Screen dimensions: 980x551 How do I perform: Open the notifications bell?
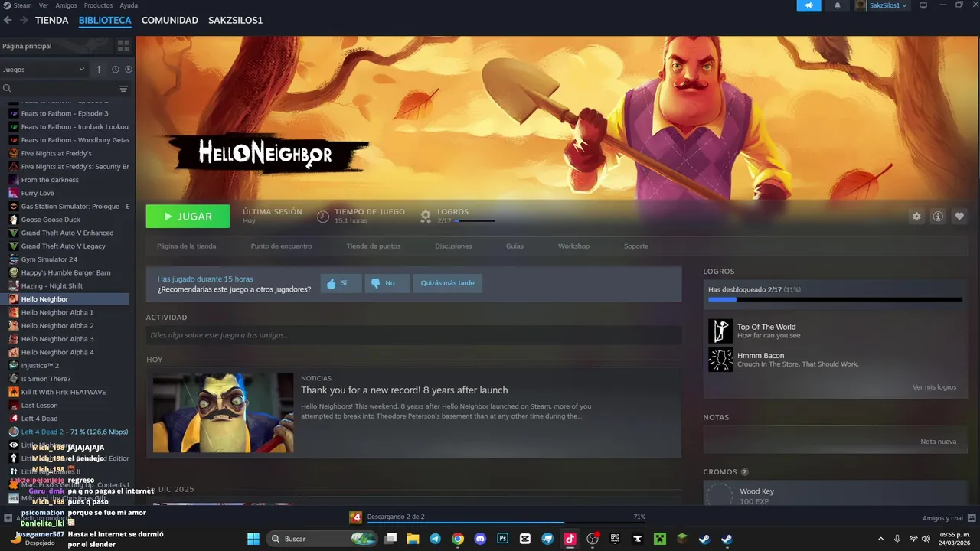[x=837, y=5]
